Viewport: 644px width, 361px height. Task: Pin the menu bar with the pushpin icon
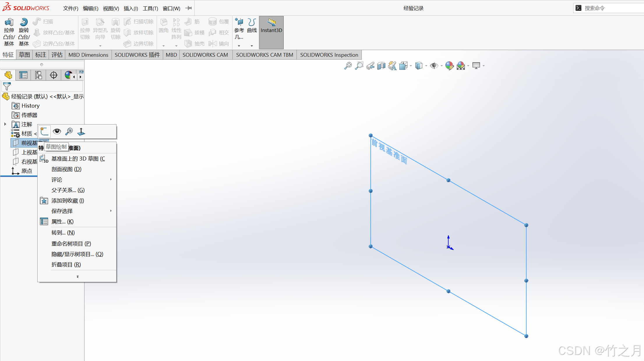188,8
